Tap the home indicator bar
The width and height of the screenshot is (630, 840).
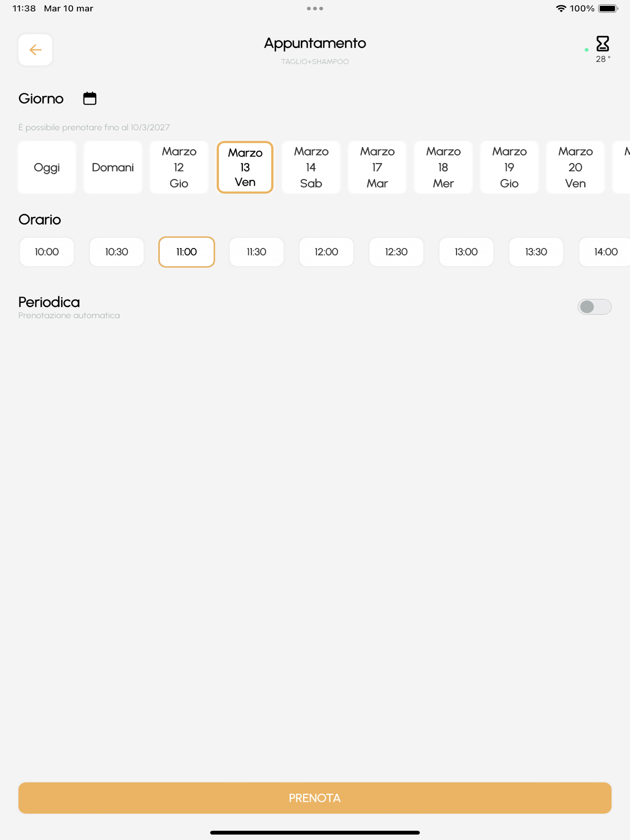pos(315,832)
